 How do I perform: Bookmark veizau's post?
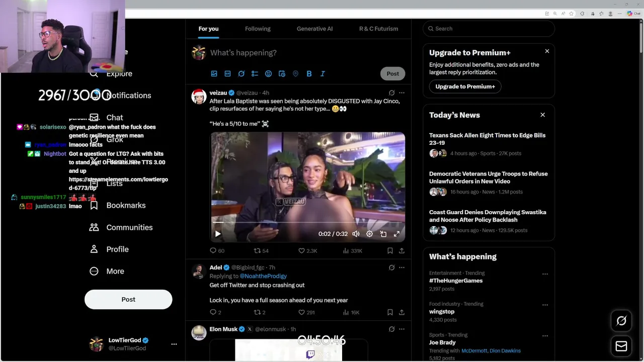click(390, 250)
